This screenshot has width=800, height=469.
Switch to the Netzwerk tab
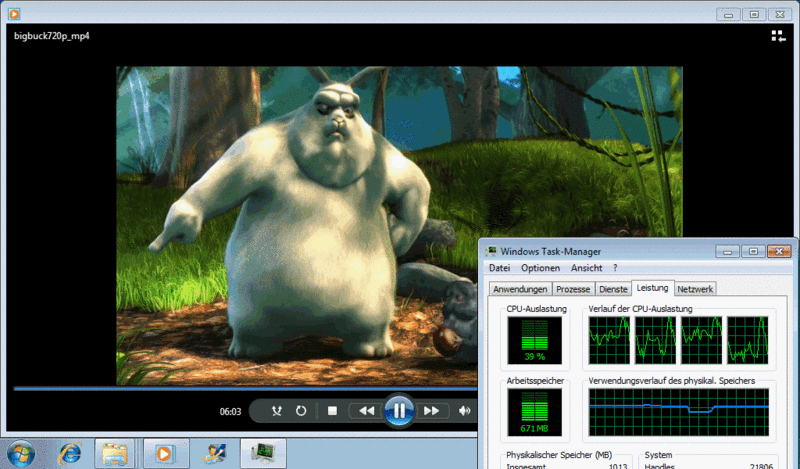(695, 289)
